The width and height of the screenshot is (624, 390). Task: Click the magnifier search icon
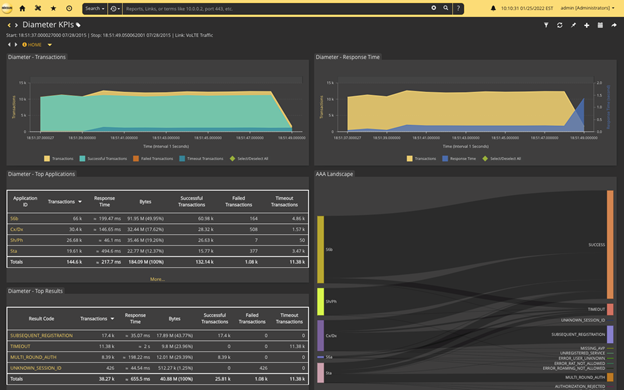point(446,8)
